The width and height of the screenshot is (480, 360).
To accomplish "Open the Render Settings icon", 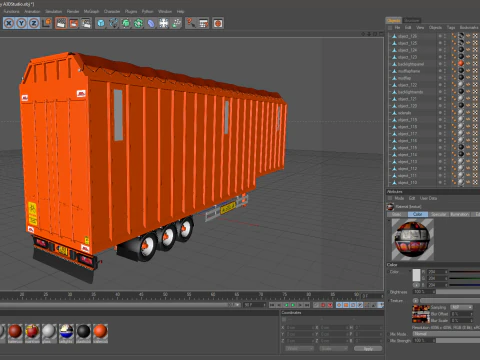I will 86,23.
